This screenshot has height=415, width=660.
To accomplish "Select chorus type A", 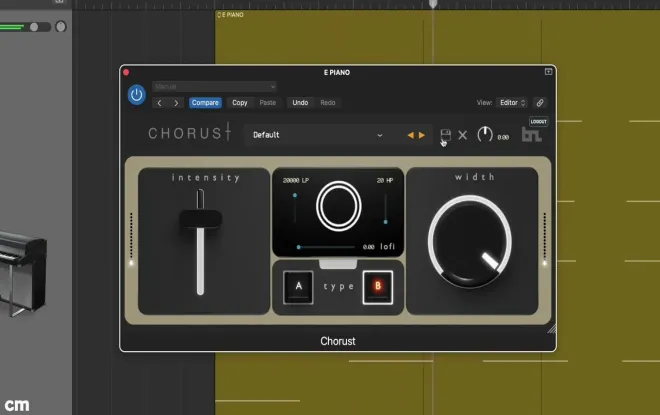I will pyautogui.click(x=298, y=287).
